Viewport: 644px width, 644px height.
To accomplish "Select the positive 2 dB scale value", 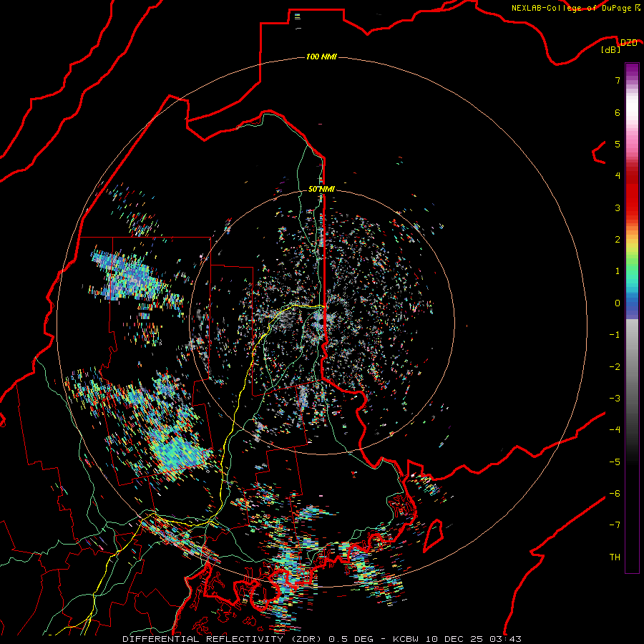I will [x=618, y=240].
